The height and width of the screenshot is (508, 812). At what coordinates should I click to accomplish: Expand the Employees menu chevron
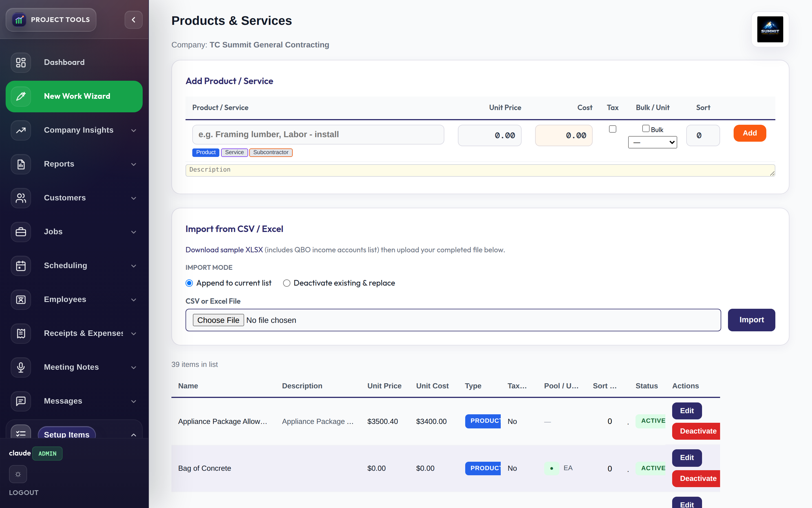pos(134,300)
